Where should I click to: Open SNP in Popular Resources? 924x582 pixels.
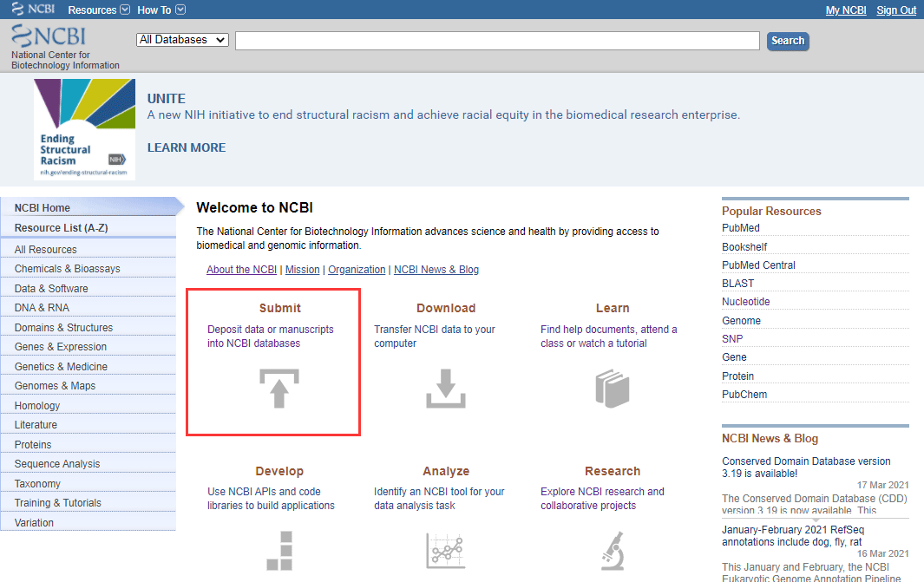pyautogui.click(x=732, y=339)
